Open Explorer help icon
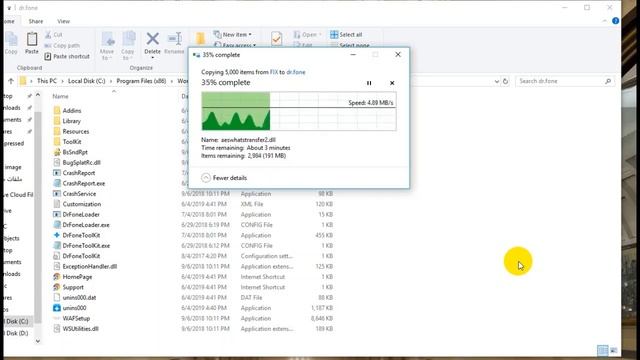 616,21
